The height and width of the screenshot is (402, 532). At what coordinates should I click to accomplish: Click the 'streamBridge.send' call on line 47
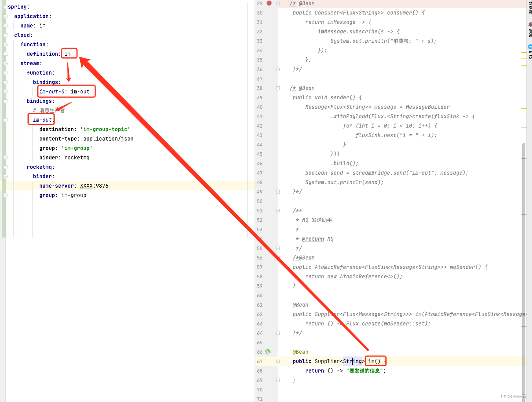click(x=379, y=173)
